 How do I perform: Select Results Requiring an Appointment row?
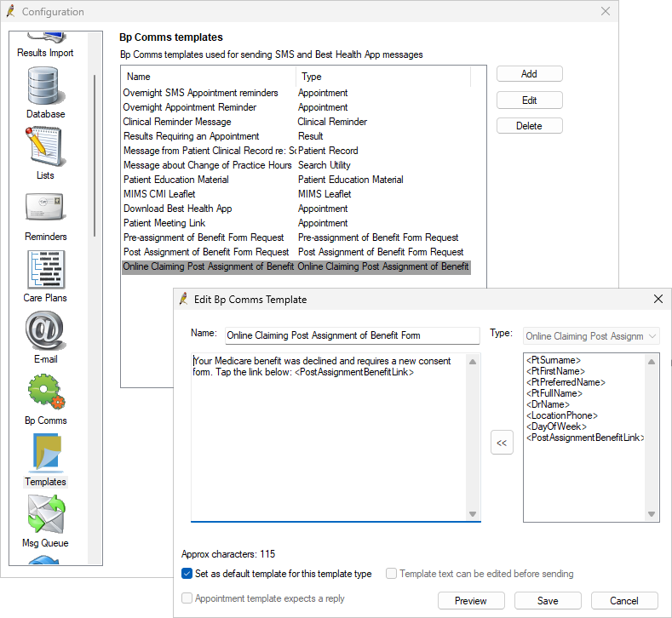(296, 136)
